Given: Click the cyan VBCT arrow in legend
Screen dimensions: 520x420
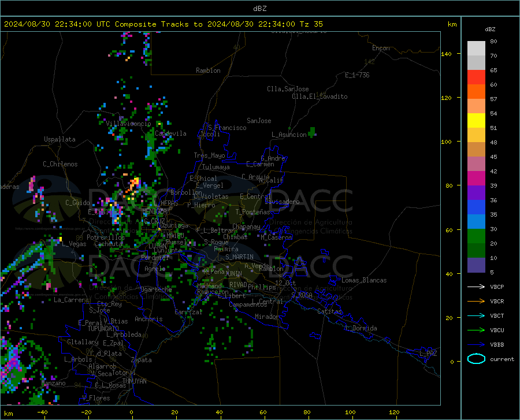Looking at the screenshot, I should click(476, 315).
